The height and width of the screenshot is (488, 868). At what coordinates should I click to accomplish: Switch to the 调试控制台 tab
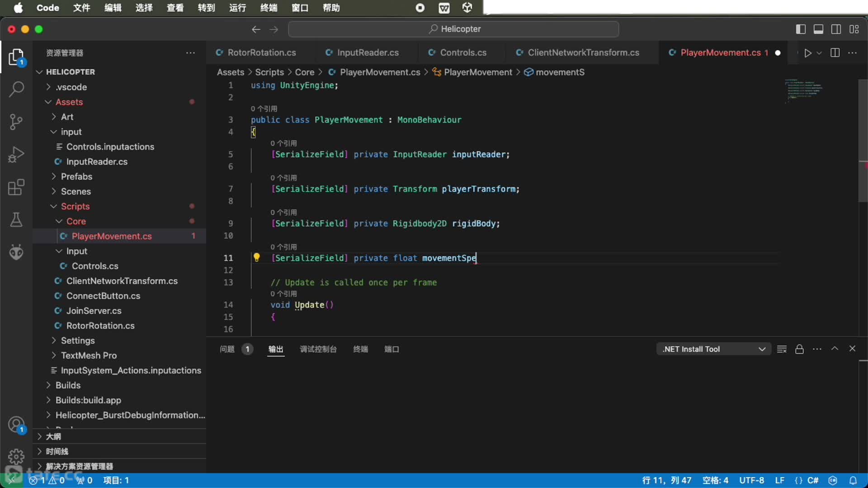pyautogui.click(x=318, y=349)
